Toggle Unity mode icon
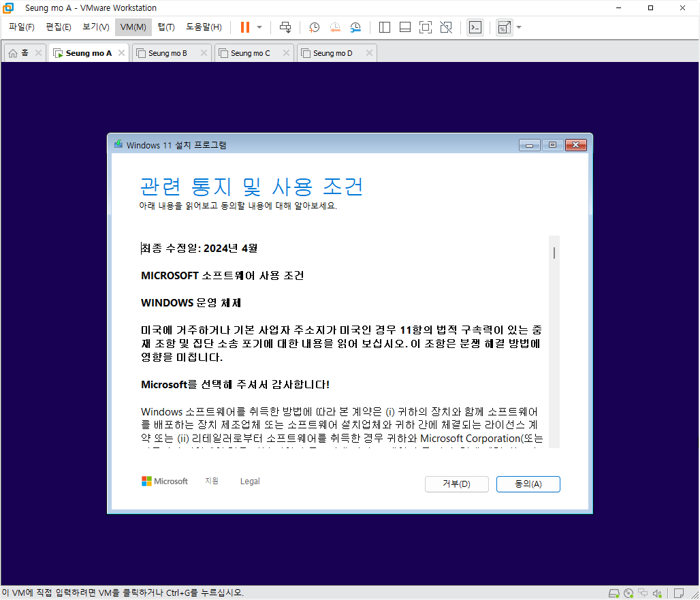700x600 pixels. tap(446, 27)
